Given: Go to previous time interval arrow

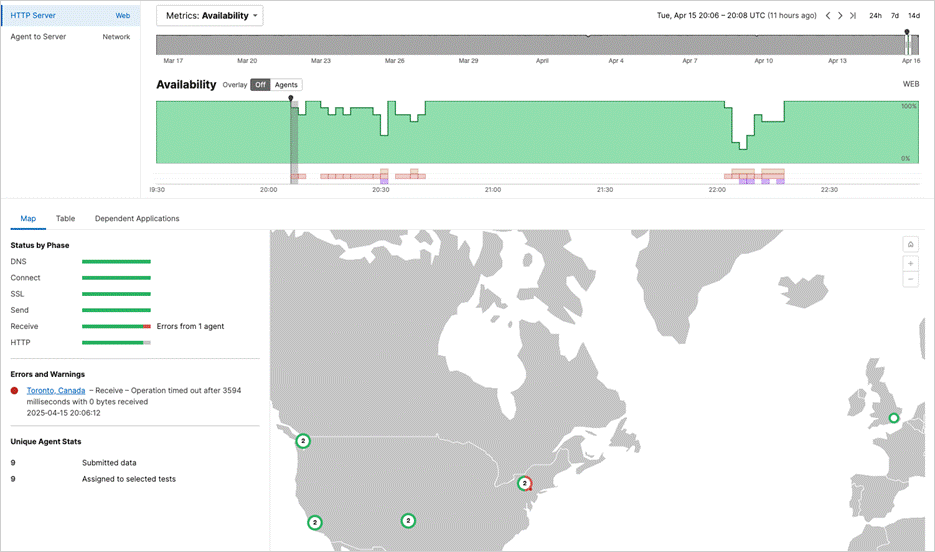Looking at the screenshot, I should click(828, 16).
